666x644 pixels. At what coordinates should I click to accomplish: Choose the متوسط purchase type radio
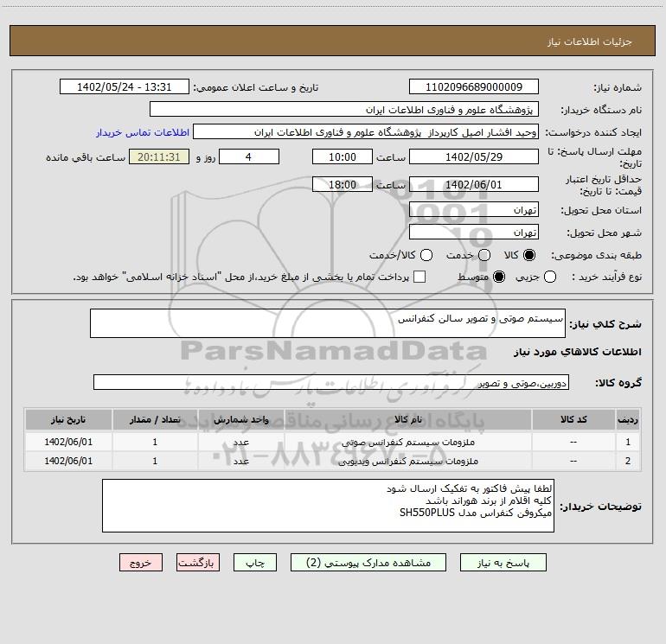[499, 277]
